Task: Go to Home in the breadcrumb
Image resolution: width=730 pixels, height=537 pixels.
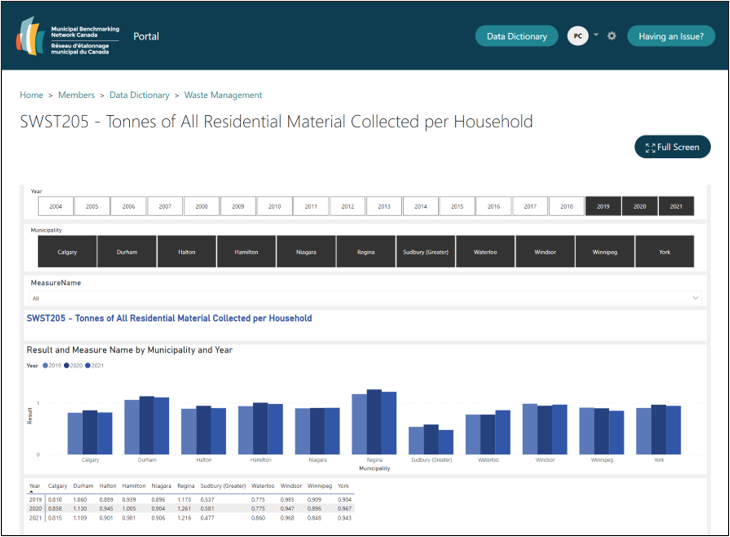Action: pos(31,95)
